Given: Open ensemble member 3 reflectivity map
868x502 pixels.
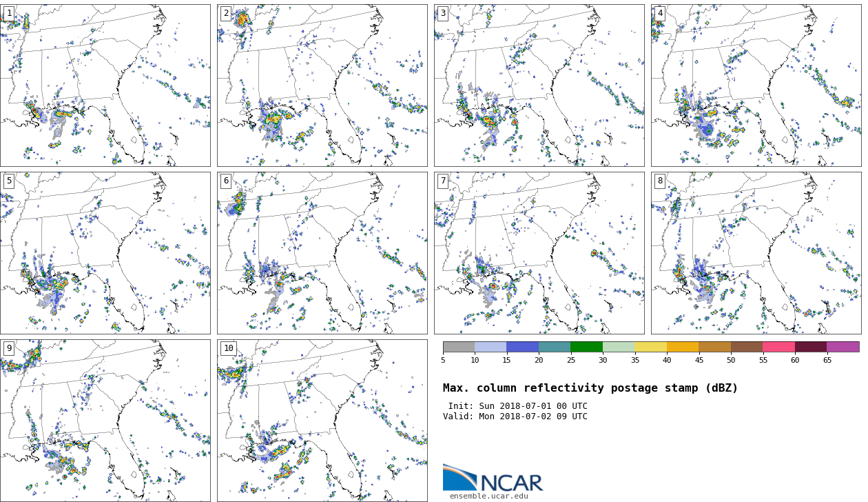Looking at the screenshot, I should click(539, 86).
